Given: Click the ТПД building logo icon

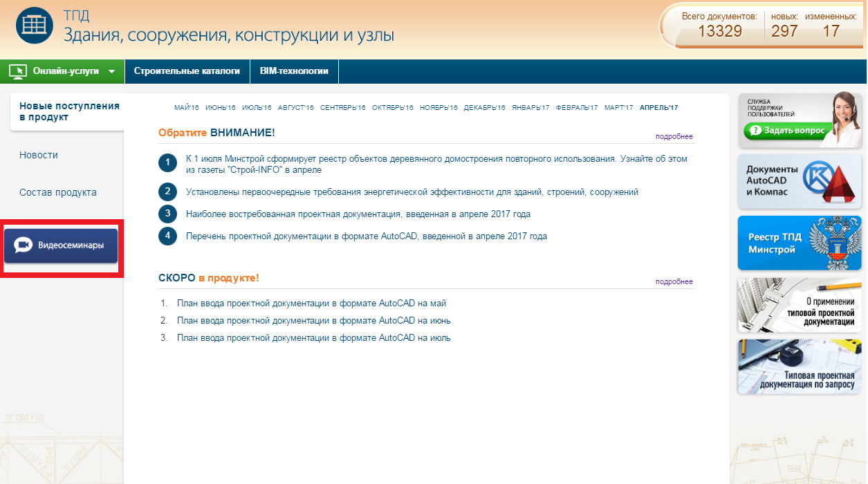Looking at the screenshot, I should [35, 24].
